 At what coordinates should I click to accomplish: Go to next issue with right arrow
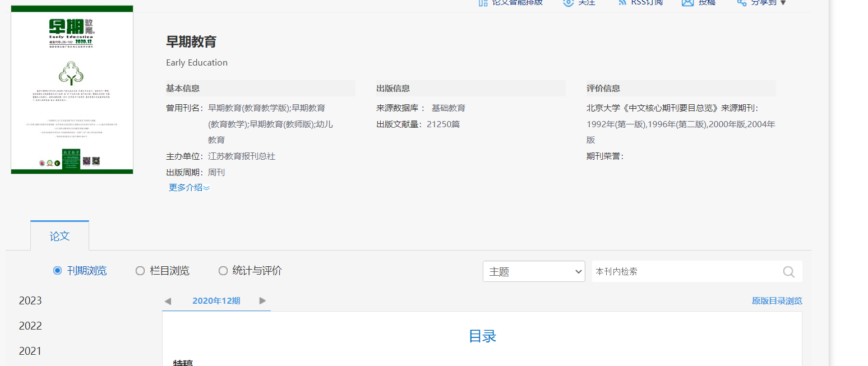coord(262,301)
